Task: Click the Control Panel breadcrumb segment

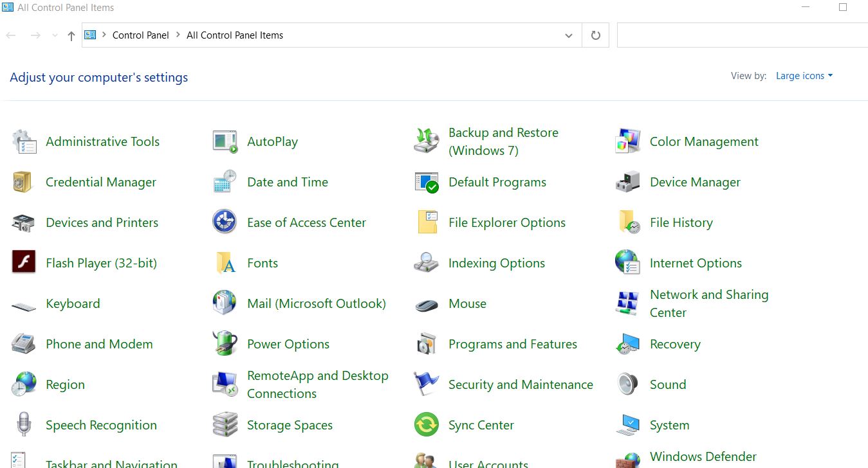Action: (x=140, y=35)
